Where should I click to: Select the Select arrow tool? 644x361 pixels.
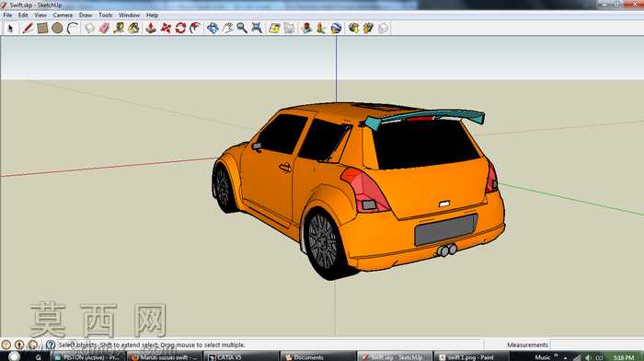click(x=11, y=28)
